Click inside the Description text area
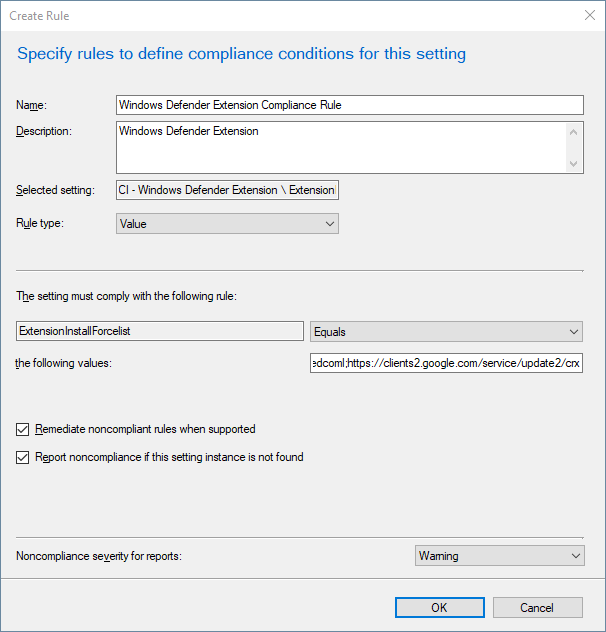 tap(340, 148)
